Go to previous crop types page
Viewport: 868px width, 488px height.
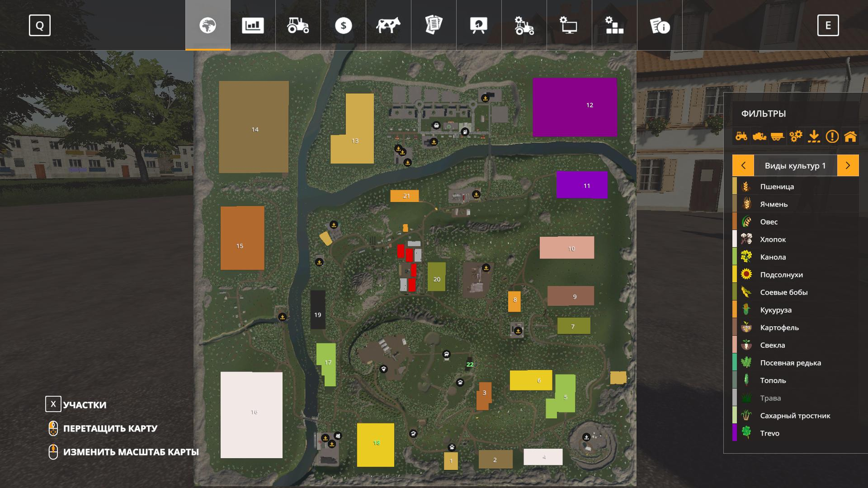743,165
